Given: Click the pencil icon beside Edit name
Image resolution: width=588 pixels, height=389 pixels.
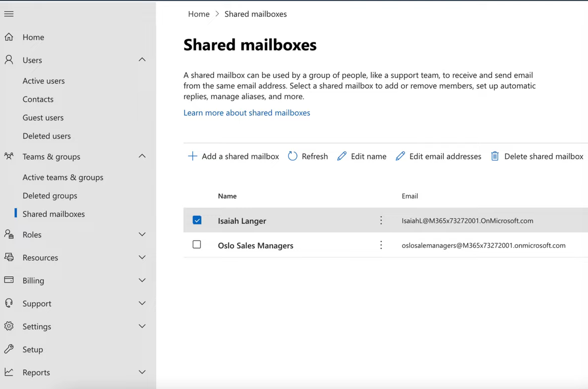Looking at the screenshot, I should [x=341, y=156].
